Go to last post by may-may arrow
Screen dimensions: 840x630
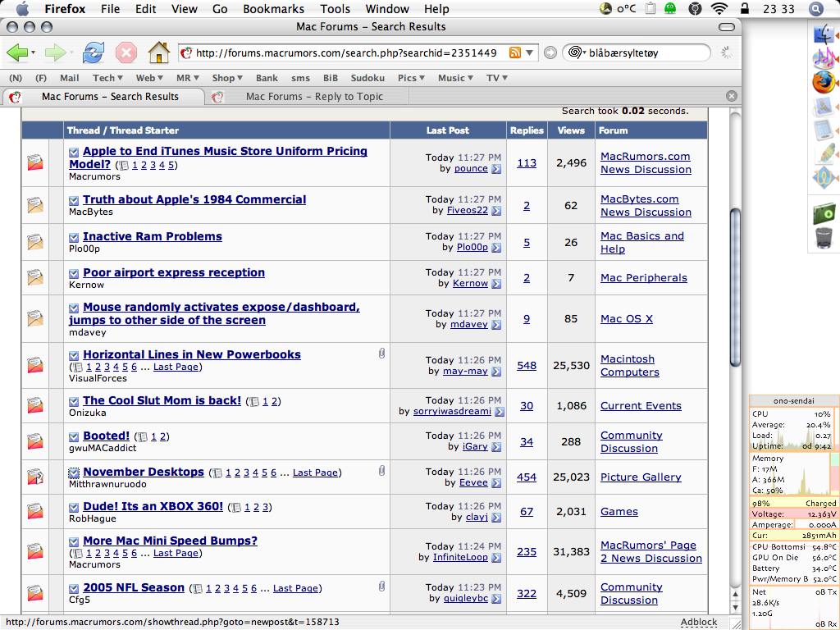tap(496, 372)
